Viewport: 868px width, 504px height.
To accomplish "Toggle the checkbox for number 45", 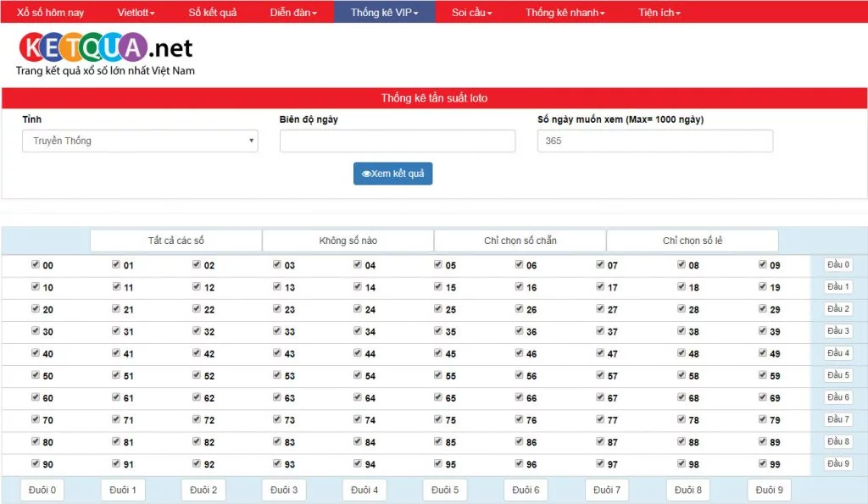I will pyautogui.click(x=439, y=353).
